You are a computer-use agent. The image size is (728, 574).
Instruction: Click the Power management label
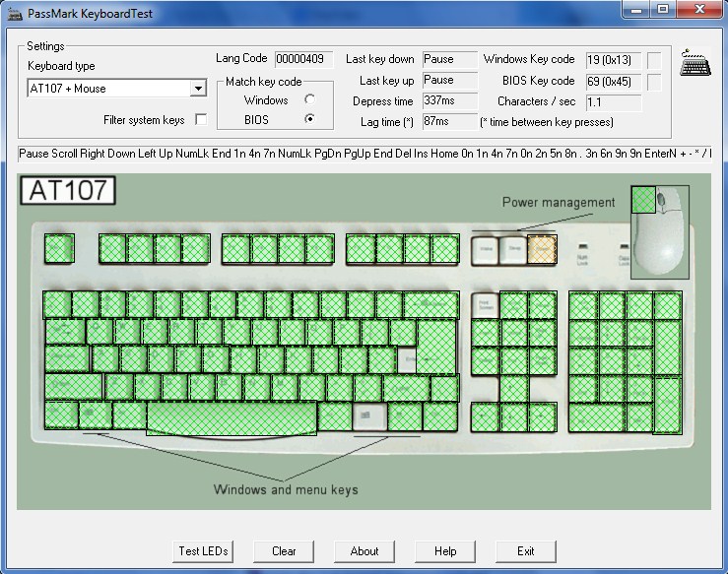tap(559, 202)
